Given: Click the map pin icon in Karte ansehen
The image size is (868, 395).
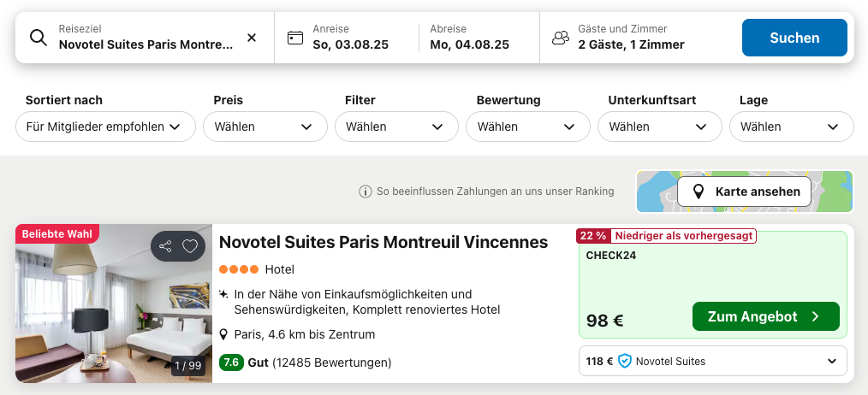Looking at the screenshot, I should pos(699,192).
